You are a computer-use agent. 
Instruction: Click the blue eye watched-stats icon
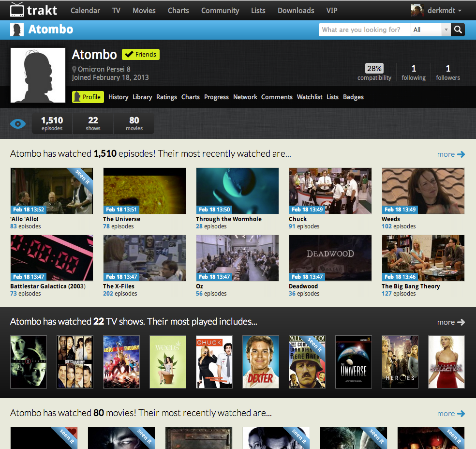pos(18,123)
